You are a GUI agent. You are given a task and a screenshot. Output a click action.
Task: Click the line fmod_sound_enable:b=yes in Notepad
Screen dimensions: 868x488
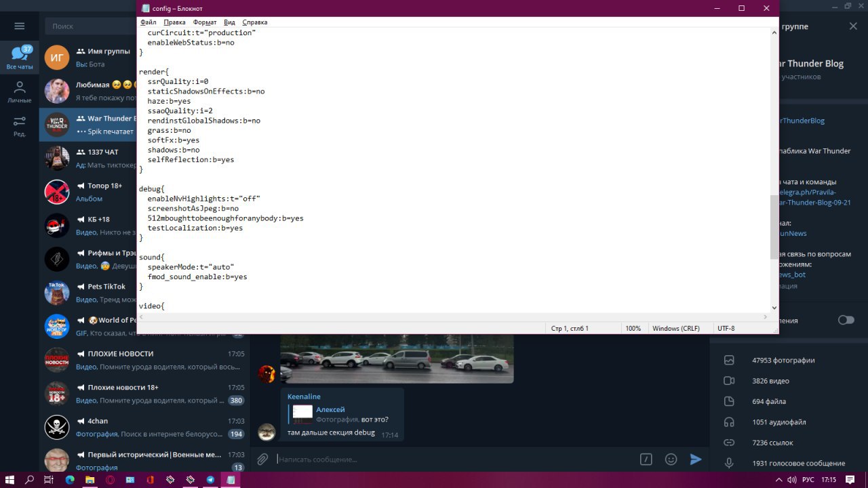pos(197,277)
